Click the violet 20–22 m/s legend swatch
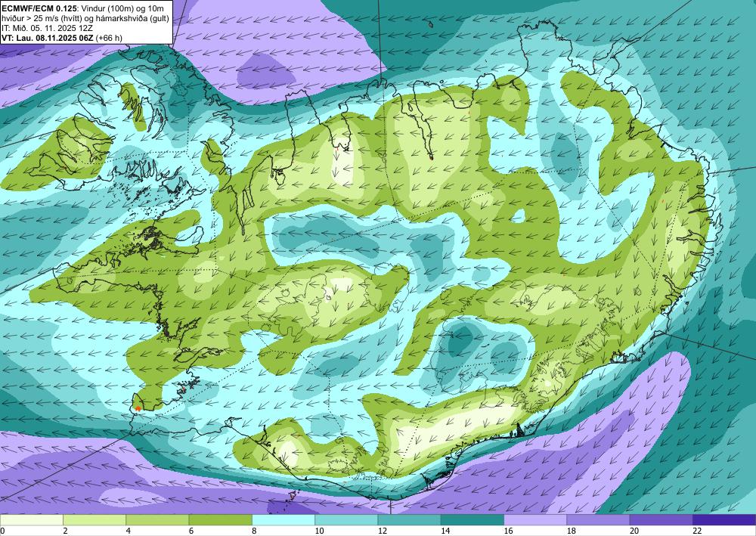Viewport: 756px width, 536px height. pos(661,520)
